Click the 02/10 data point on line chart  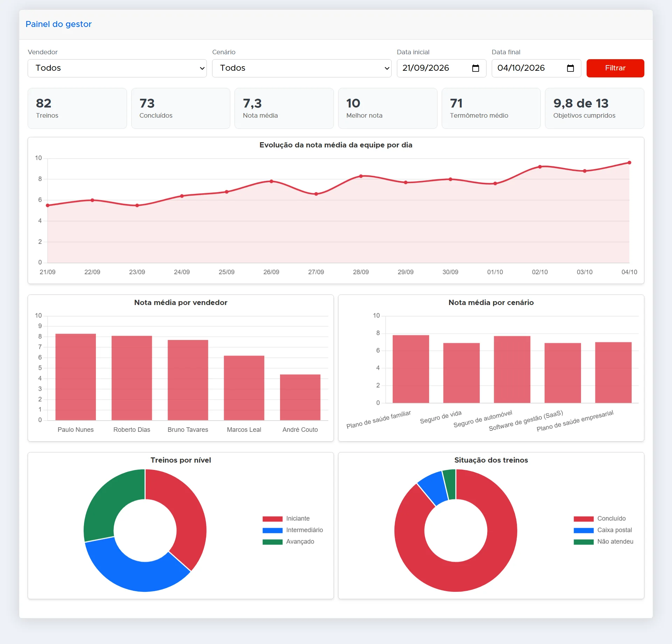point(540,167)
